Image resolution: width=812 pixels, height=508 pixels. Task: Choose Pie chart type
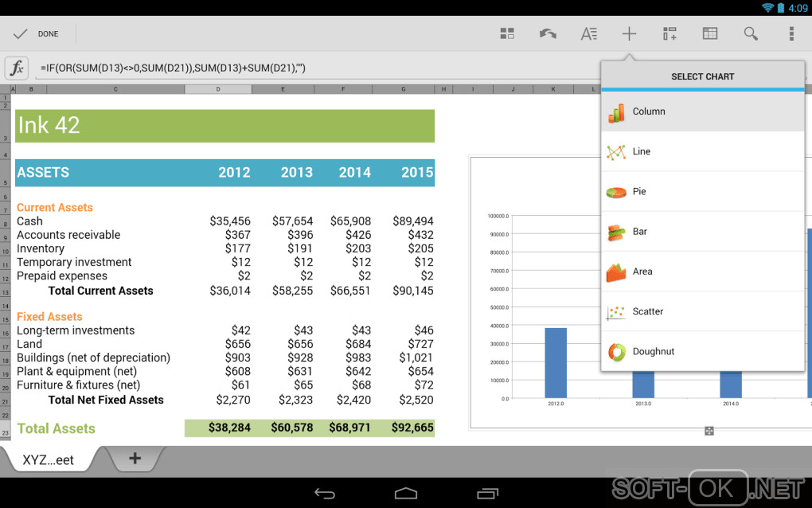pos(702,191)
